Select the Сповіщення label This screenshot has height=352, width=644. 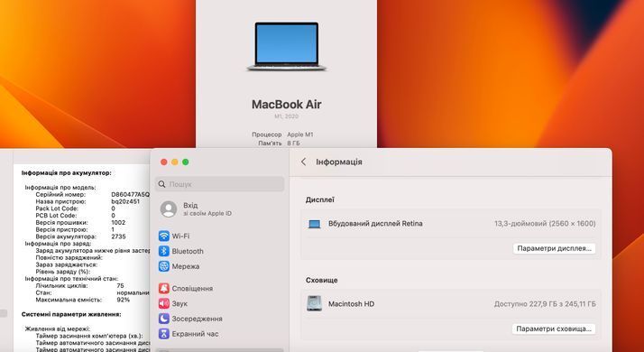pos(192,288)
